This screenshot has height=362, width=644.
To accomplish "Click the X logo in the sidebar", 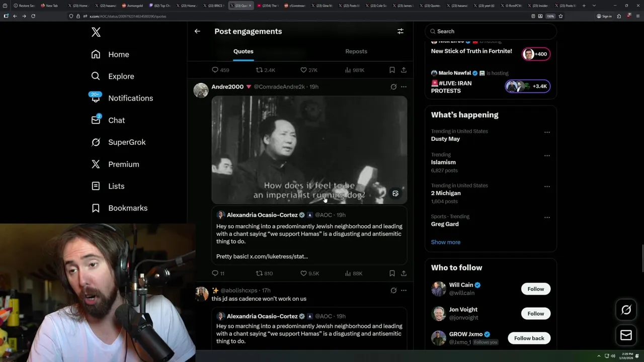I will pos(96,32).
